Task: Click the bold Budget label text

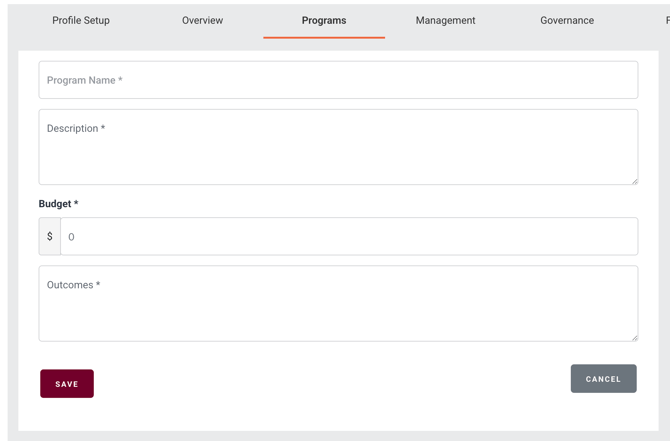Action: tap(55, 204)
